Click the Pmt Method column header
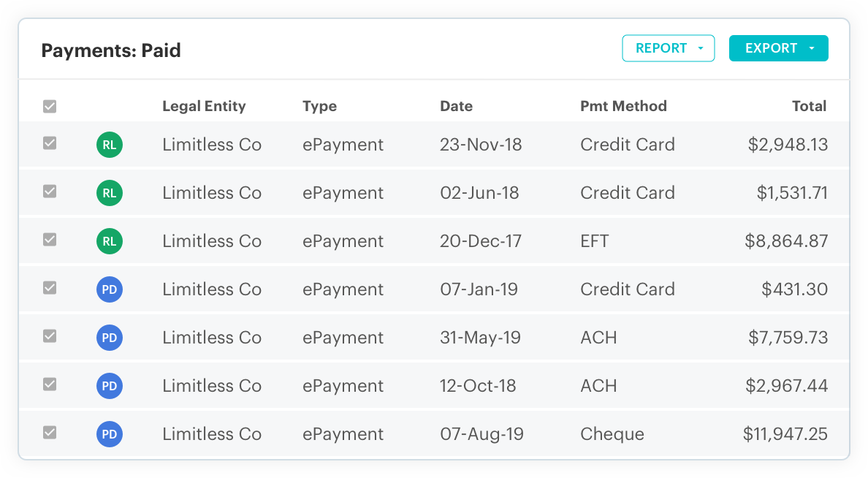The width and height of the screenshot is (868, 478). coord(623,106)
